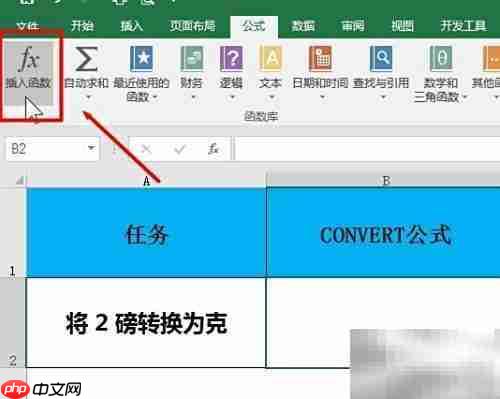Open the Date and Time functions icon
This screenshot has width=500, height=399.
pyautogui.click(x=320, y=59)
